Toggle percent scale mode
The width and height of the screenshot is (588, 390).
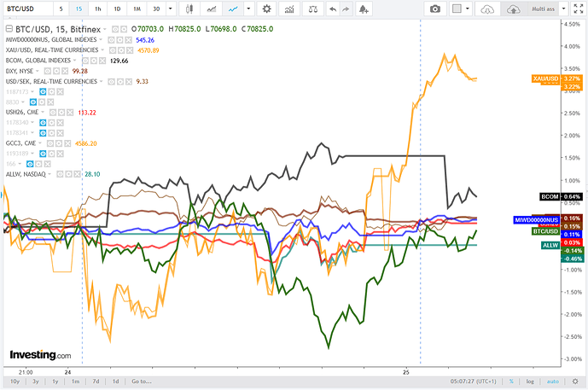(511, 381)
